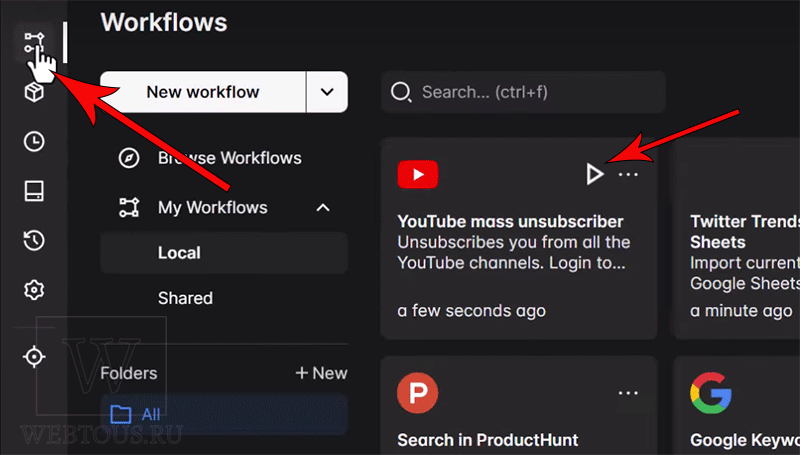
Task: Open the Workflows sidebar icon
Action: point(34,42)
